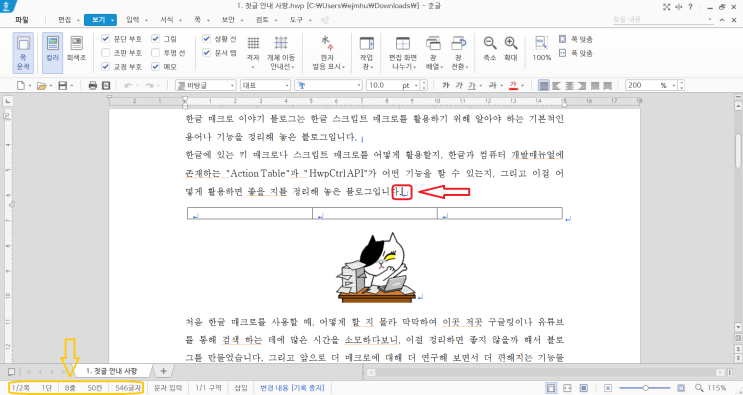The height and width of the screenshot is (395, 743).
Task: Click the magnifier icon beside 115%
Action: 699,388
